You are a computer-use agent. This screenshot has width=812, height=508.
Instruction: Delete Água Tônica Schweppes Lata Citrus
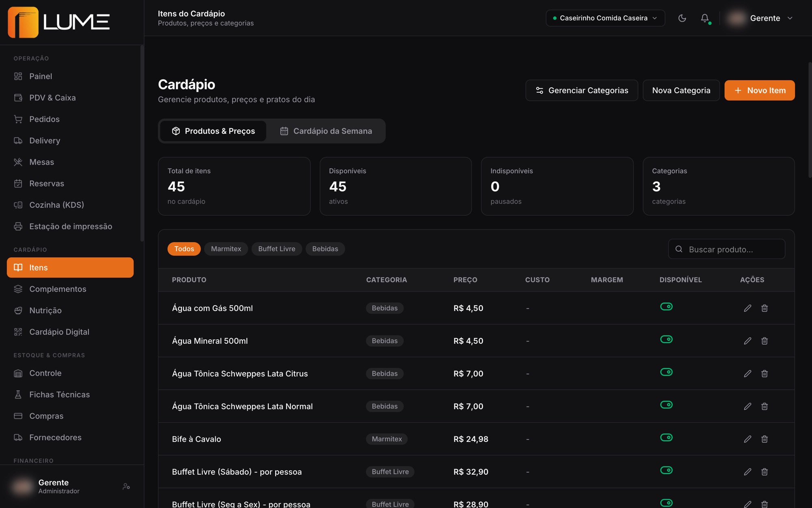pos(764,373)
